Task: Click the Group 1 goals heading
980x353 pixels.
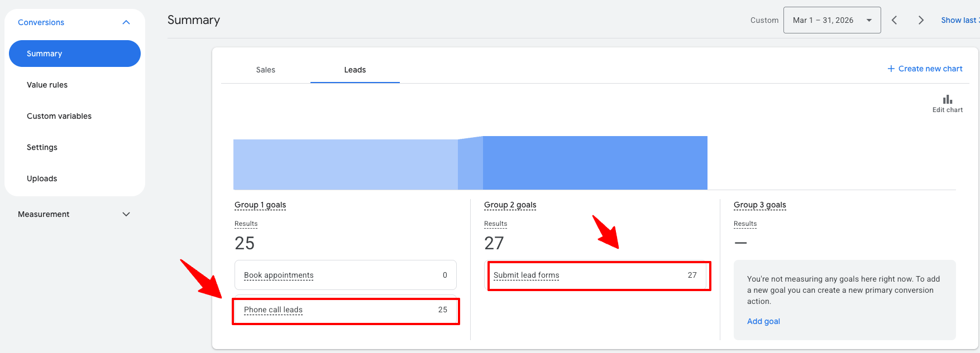Action: click(260, 205)
